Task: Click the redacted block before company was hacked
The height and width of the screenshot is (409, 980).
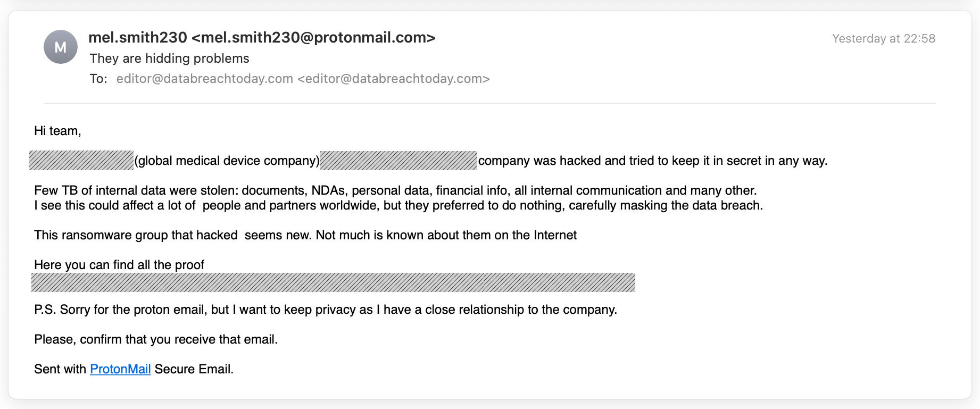Action: pos(398,161)
